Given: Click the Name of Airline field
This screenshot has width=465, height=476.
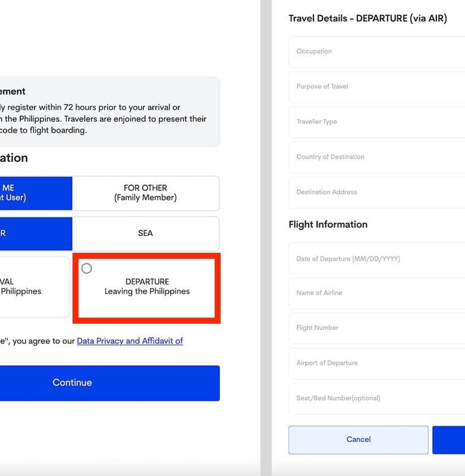Looking at the screenshot, I should click(376, 293).
